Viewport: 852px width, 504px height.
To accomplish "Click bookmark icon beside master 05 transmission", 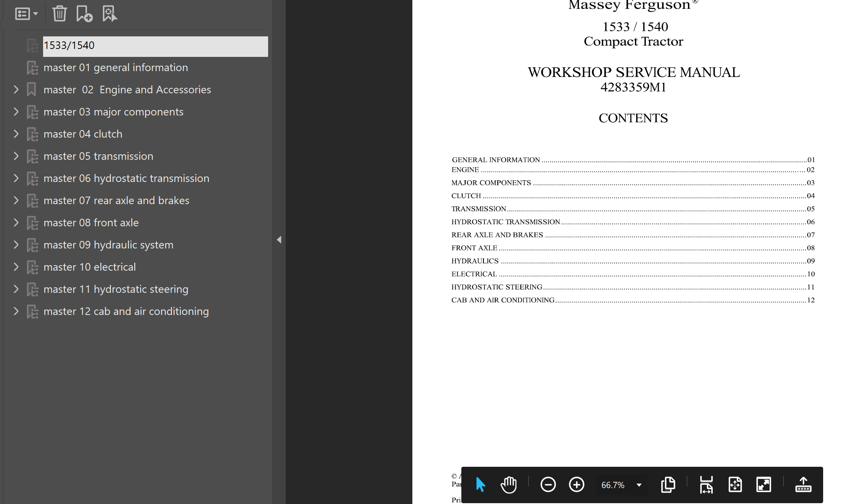I will (32, 156).
